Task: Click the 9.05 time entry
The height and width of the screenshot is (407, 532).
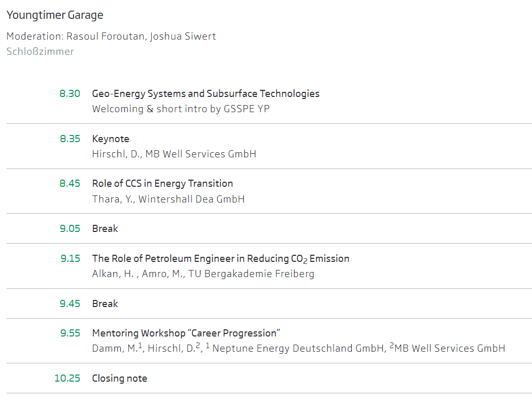Action: [70, 228]
